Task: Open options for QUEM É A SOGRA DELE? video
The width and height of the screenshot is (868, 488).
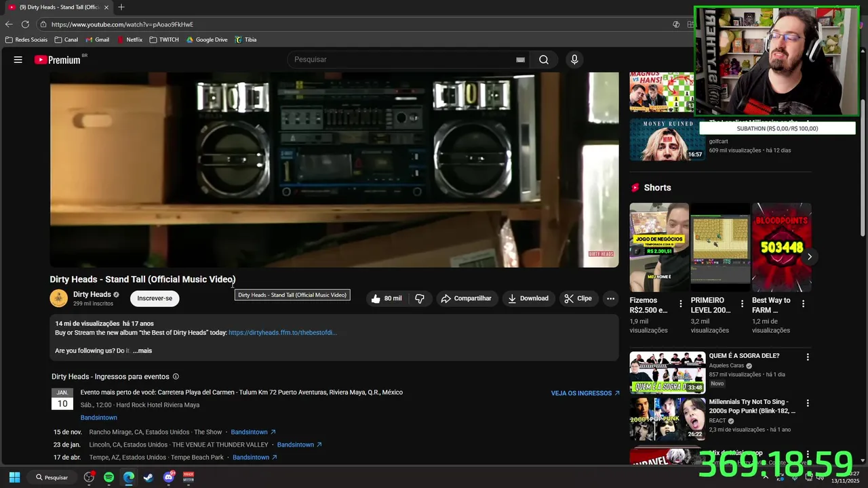Action: pyautogui.click(x=807, y=357)
